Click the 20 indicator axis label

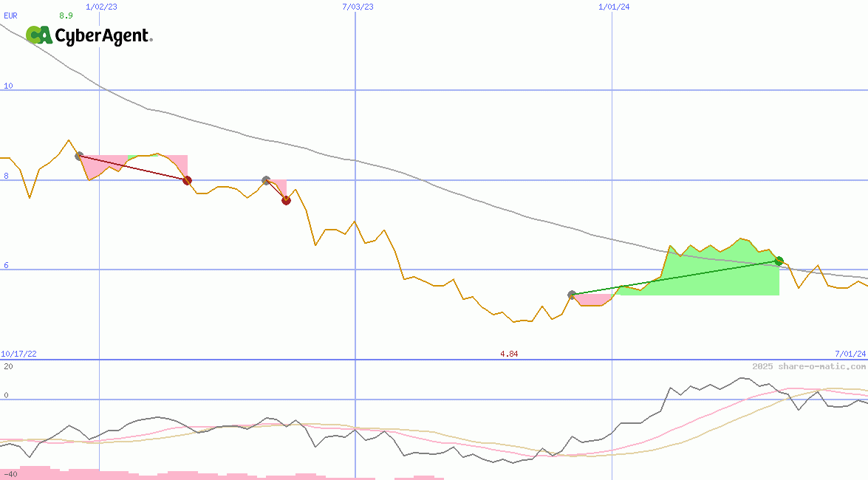pyautogui.click(x=8, y=366)
